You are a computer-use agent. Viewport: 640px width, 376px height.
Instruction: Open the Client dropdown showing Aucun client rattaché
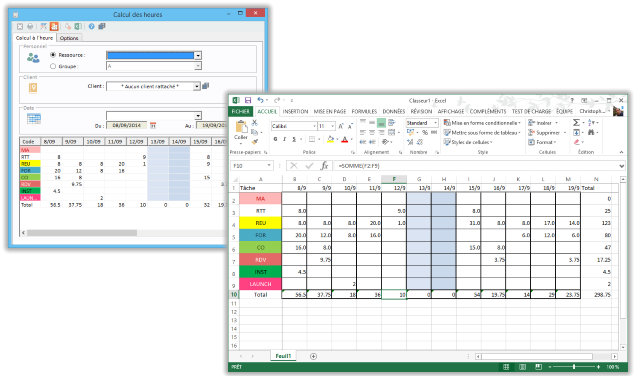197,86
